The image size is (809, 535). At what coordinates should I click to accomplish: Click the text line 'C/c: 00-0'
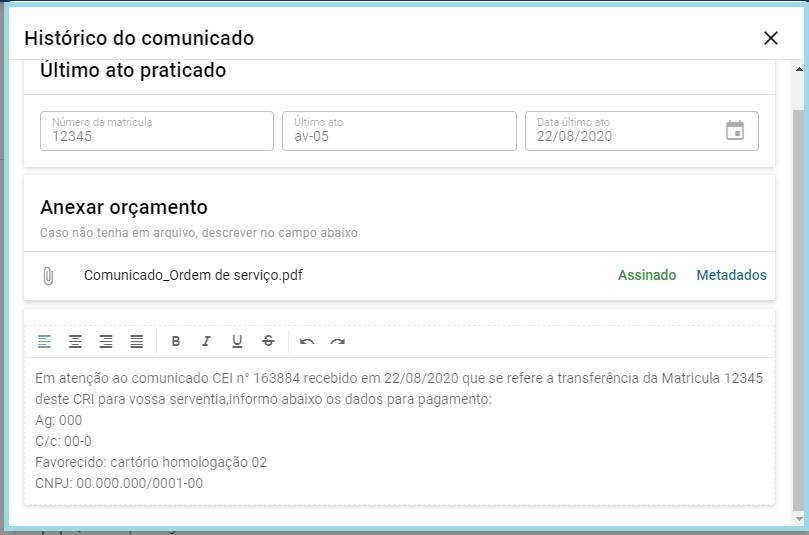click(63, 442)
